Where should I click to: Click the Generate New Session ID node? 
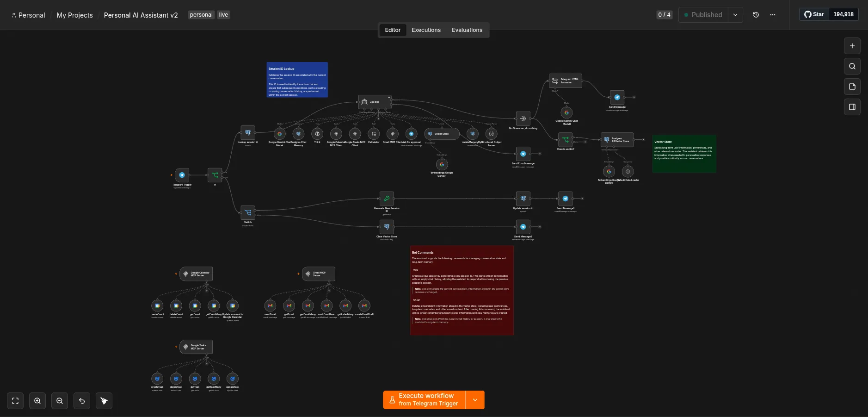(387, 199)
